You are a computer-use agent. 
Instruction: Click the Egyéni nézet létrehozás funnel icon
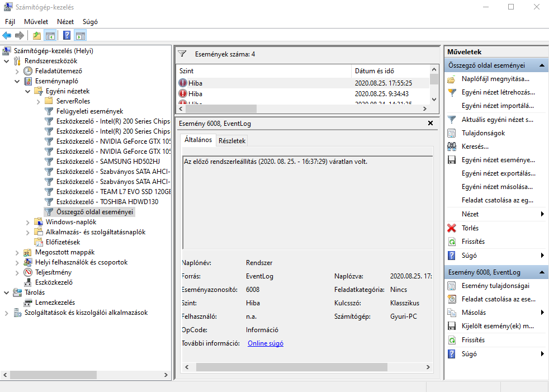452,92
